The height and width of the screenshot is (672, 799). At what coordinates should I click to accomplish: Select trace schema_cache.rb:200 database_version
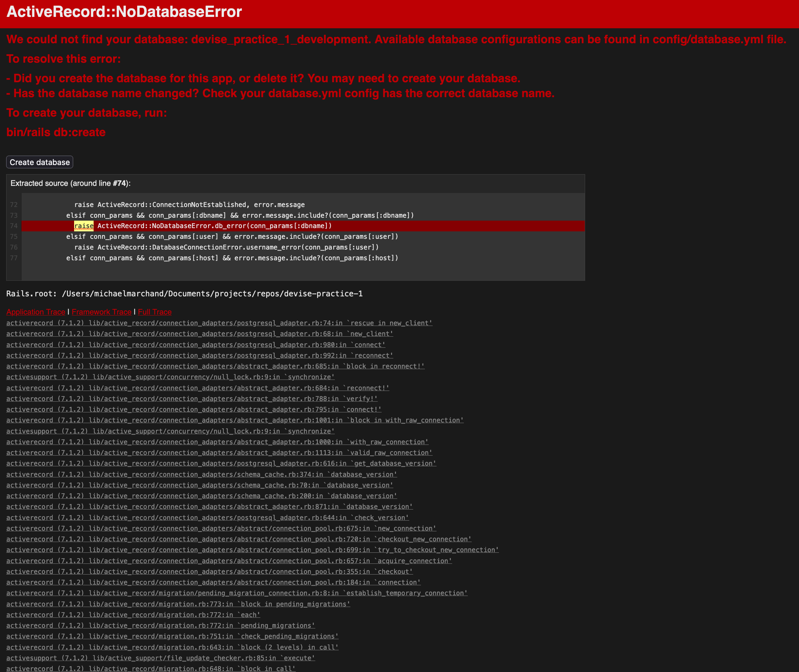(202, 496)
